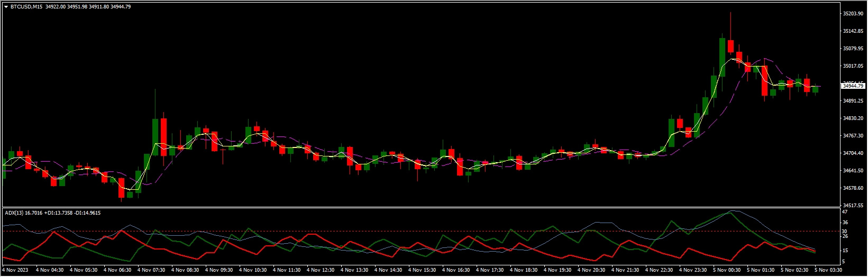Click the 4 Nov 15:30 time label

pos(422,270)
